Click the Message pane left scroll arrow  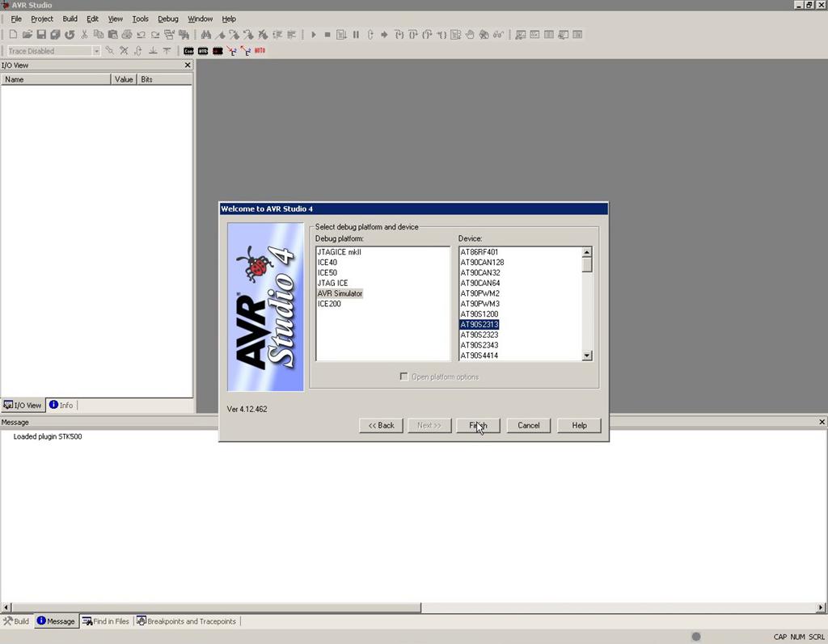click(6, 608)
